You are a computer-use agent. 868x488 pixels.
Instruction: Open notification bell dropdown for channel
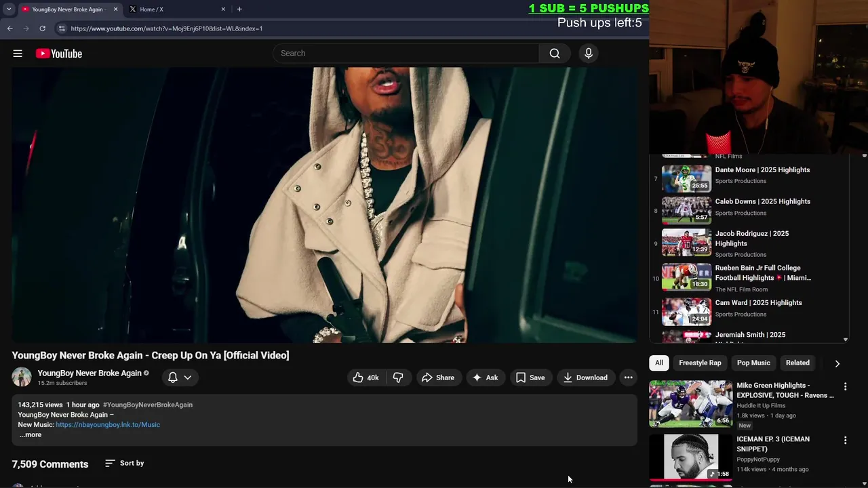pyautogui.click(x=180, y=378)
